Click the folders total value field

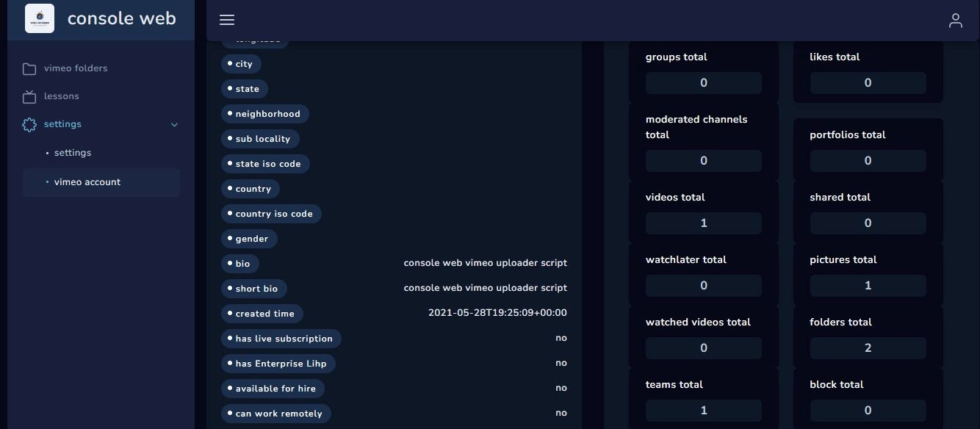pos(868,348)
